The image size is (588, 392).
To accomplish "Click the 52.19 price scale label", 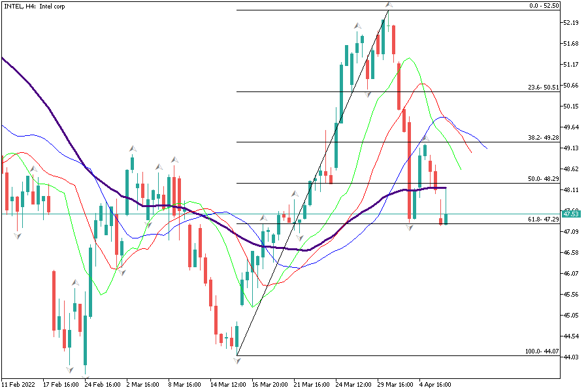I will point(570,23).
